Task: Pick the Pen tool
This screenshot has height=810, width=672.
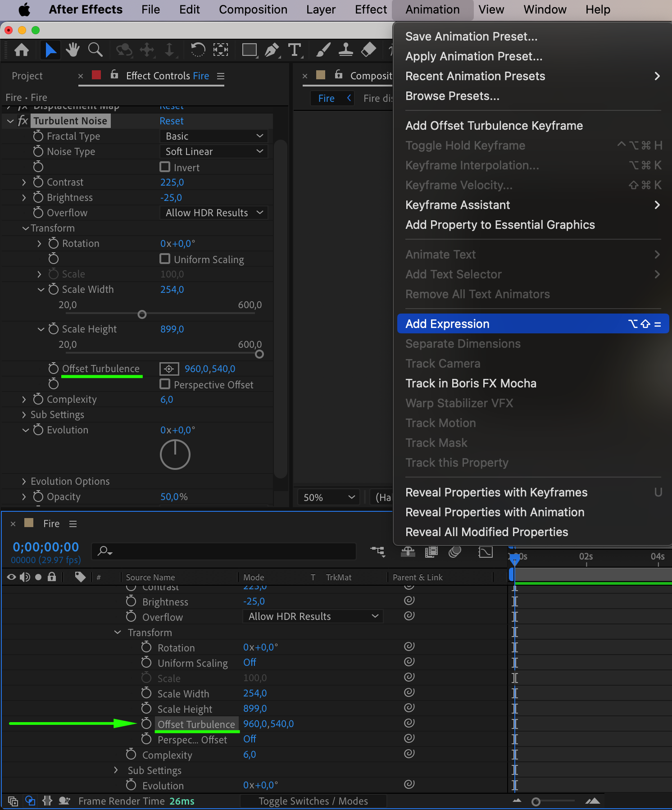Action: [x=272, y=50]
